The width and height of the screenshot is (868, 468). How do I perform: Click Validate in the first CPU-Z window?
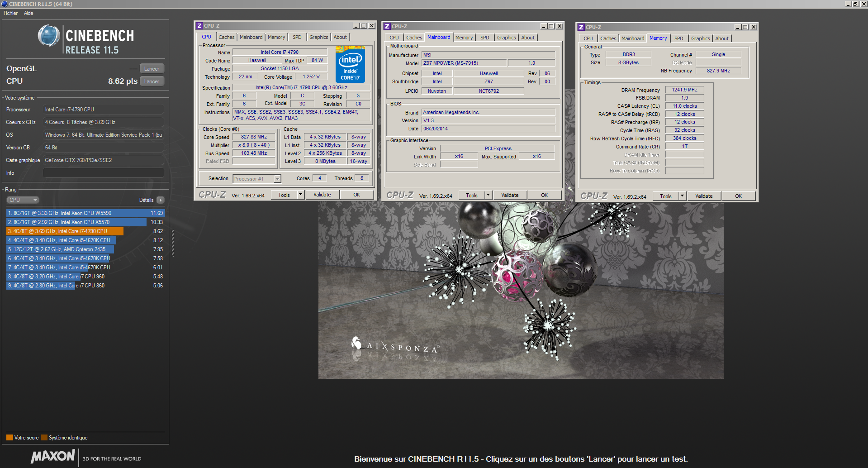click(x=322, y=195)
